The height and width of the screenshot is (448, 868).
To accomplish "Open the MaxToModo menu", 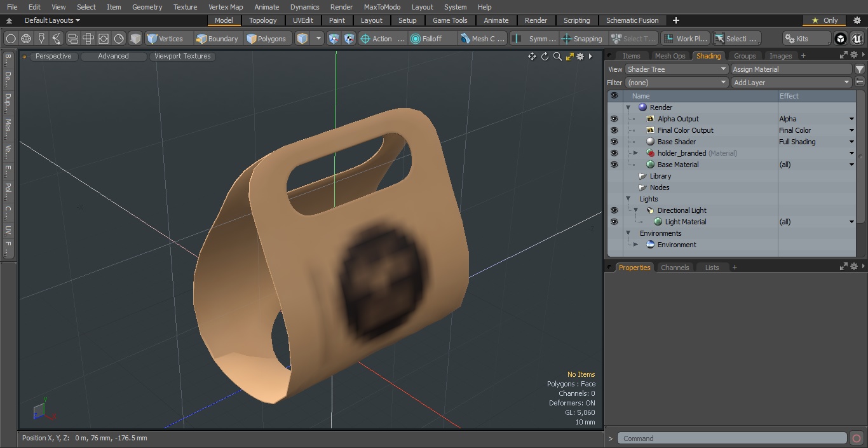I will point(382,7).
